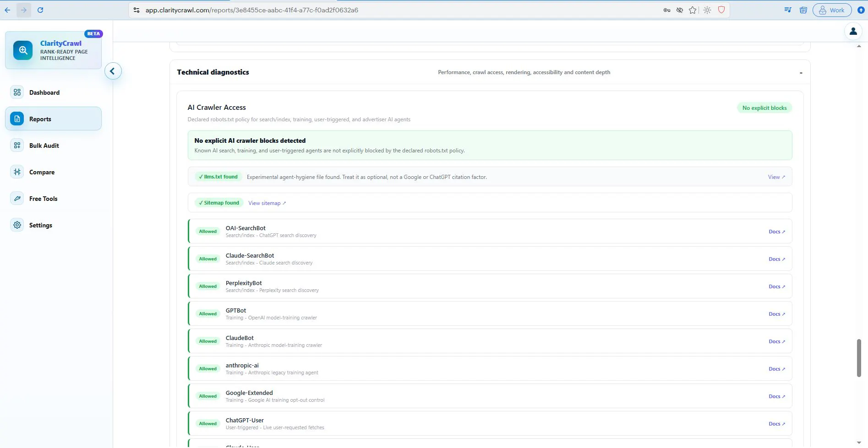The width and height of the screenshot is (868, 448).
Task: Click the page vertical scrollbar thumb
Action: pos(859,358)
